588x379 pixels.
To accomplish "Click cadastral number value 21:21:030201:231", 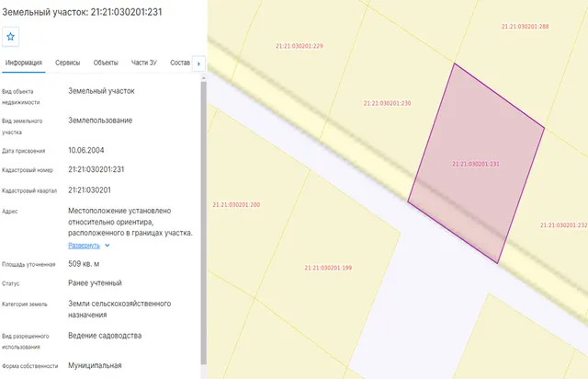I will [96, 169].
